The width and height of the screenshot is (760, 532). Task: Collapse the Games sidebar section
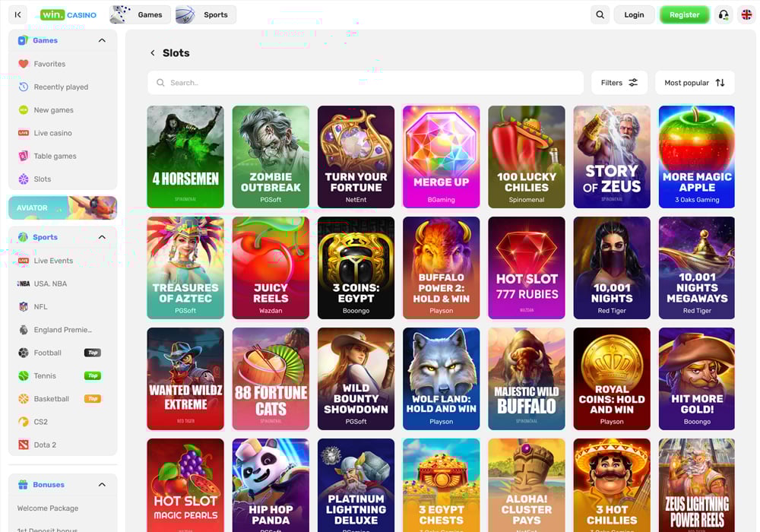coord(102,40)
